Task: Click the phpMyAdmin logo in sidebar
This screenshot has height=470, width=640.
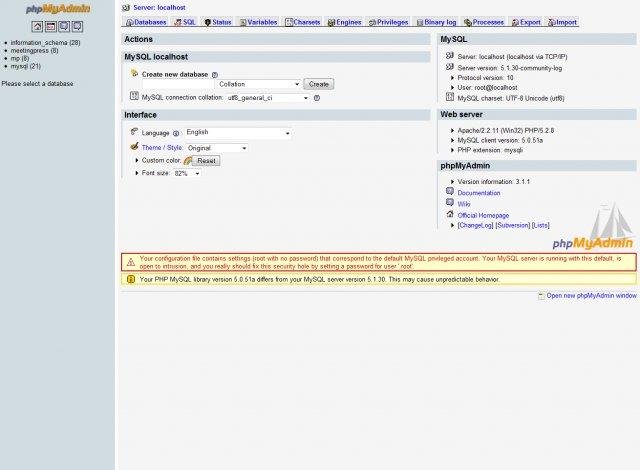Action: (x=58, y=9)
